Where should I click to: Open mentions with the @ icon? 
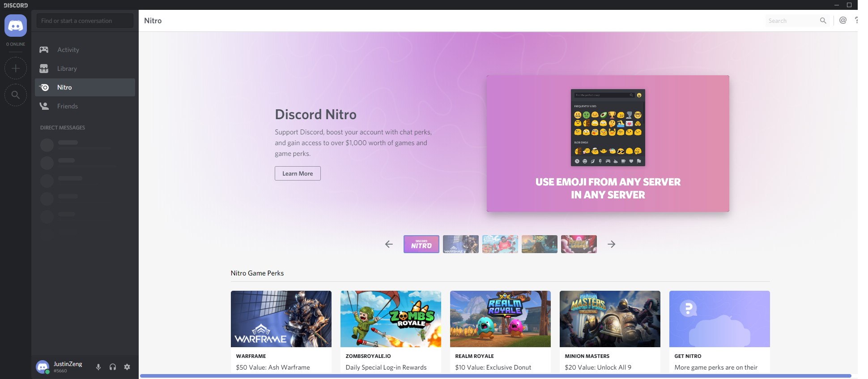[843, 20]
